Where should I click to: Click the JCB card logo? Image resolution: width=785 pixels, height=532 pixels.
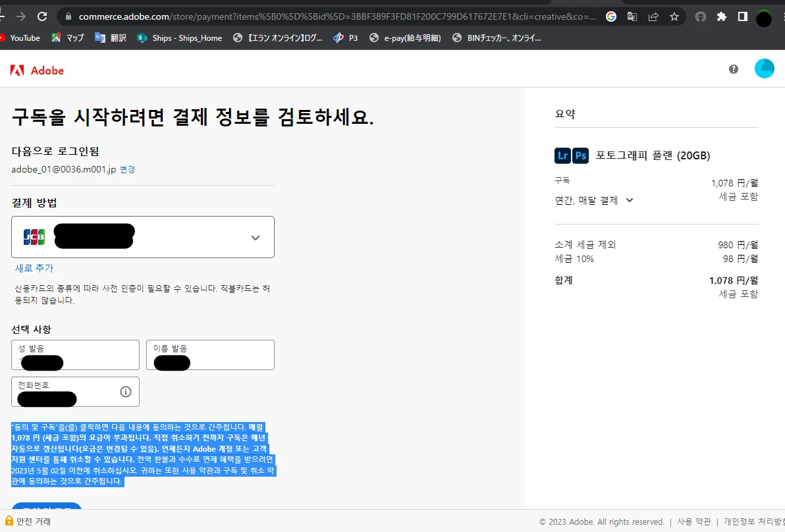[x=34, y=237]
